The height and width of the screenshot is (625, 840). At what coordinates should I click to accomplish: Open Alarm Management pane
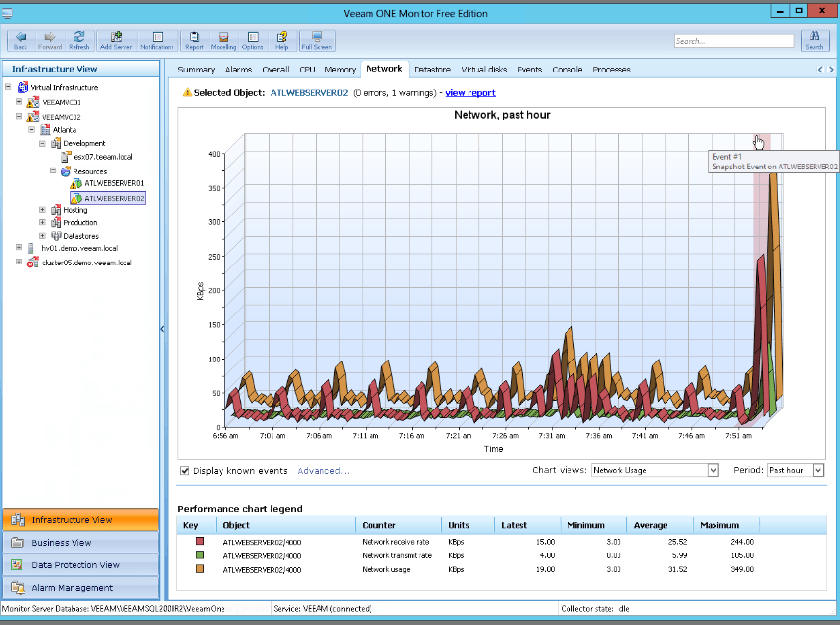pyautogui.click(x=80, y=588)
